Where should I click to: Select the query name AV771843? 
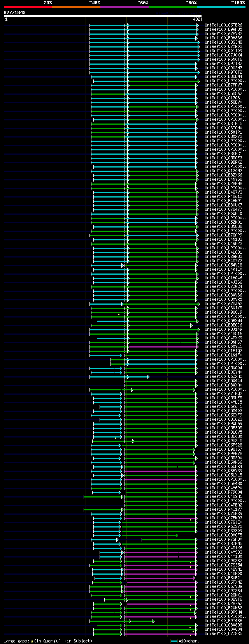click(x=15, y=12)
